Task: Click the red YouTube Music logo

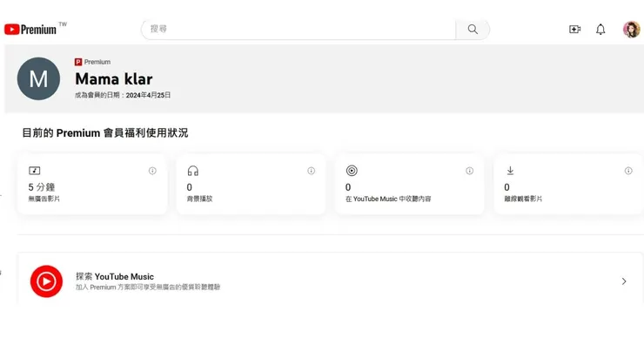Action: click(46, 281)
